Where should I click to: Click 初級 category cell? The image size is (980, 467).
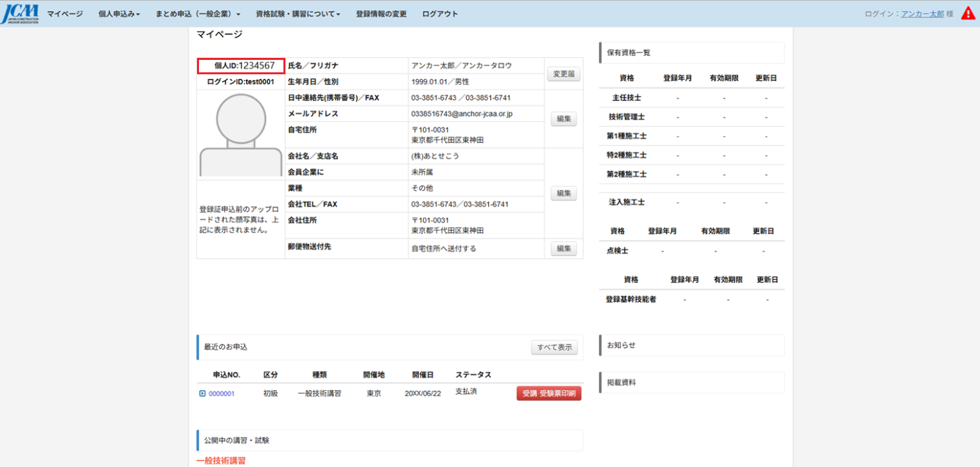coord(270,394)
